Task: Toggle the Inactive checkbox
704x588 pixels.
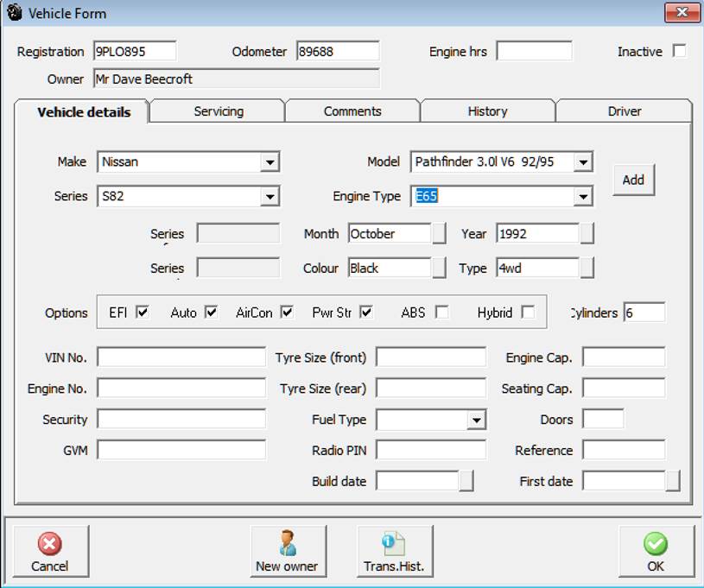Action: (x=679, y=51)
